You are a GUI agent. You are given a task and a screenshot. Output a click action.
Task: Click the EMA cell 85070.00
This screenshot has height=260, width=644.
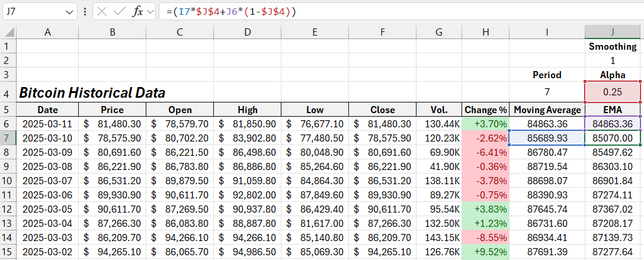pos(613,138)
